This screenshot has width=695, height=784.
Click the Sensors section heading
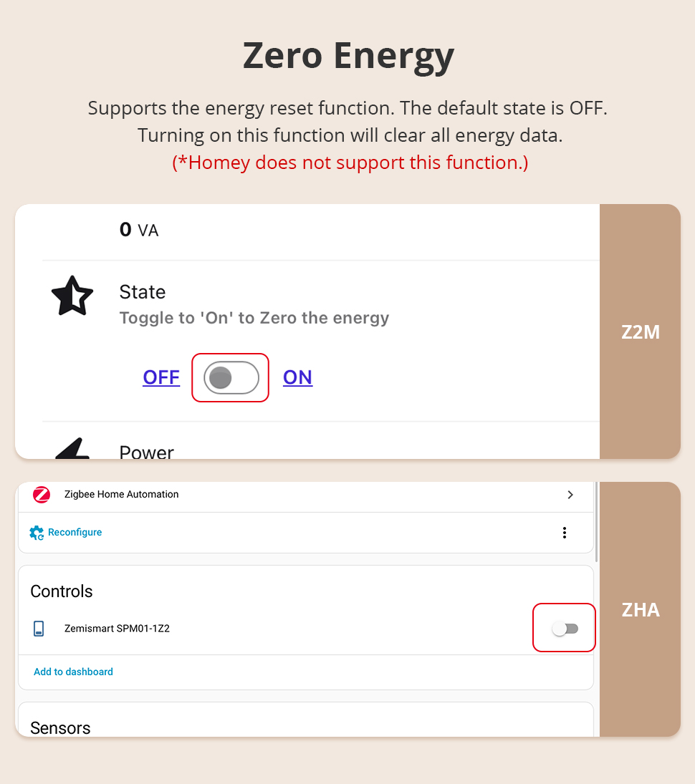coord(60,727)
